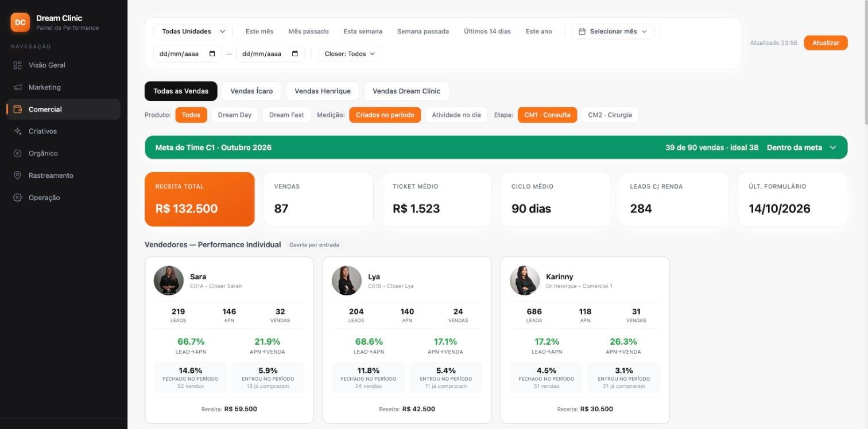Switch measurement to Atividade no dia
The height and width of the screenshot is (429, 868).
pos(456,115)
